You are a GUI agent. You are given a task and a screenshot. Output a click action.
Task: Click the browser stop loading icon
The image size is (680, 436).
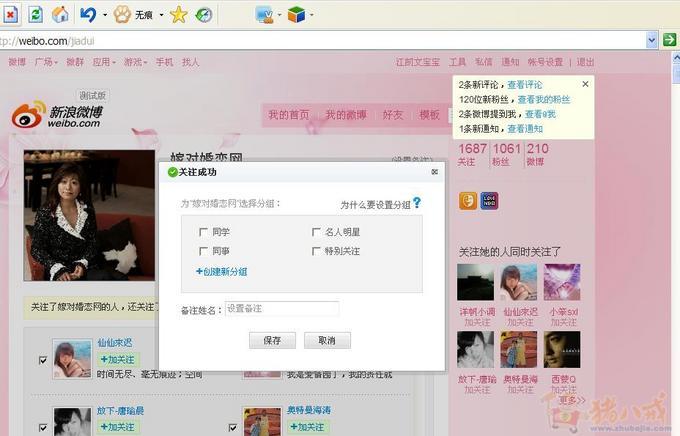[x=10, y=14]
